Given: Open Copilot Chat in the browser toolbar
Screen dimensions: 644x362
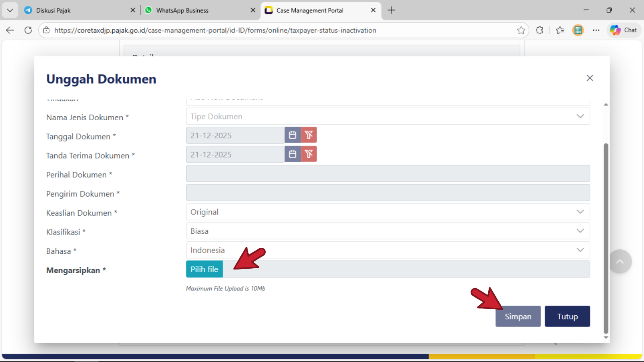Looking at the screenshot, I should tap(623, 30).
